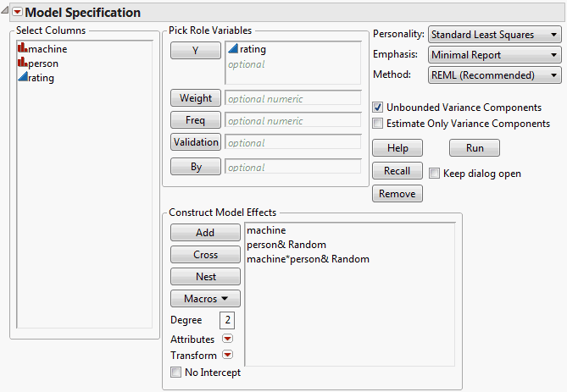Screen dimensions: 567x392
Task: Open the Attributes red triangle menu
Action: (x=227, y=340)
